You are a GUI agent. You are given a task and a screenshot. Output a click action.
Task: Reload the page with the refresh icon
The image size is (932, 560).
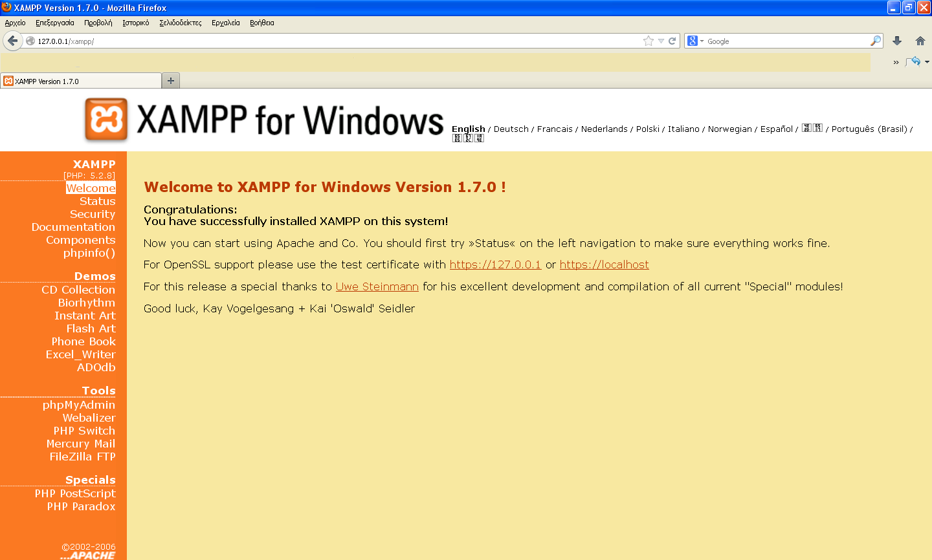672,41
